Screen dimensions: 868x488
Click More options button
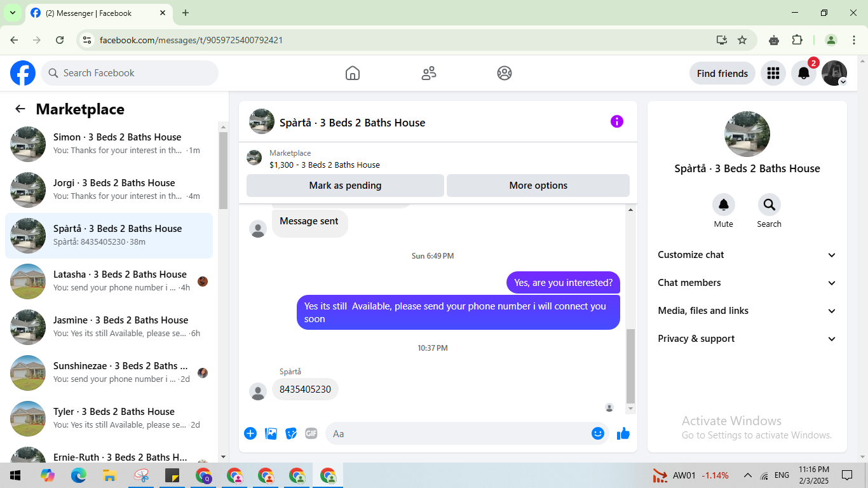pyautogui.click(x=538, y=186)
